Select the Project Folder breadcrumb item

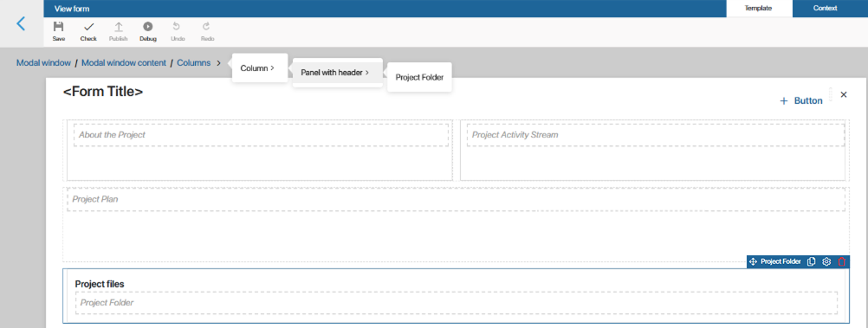tap(419, 77)
